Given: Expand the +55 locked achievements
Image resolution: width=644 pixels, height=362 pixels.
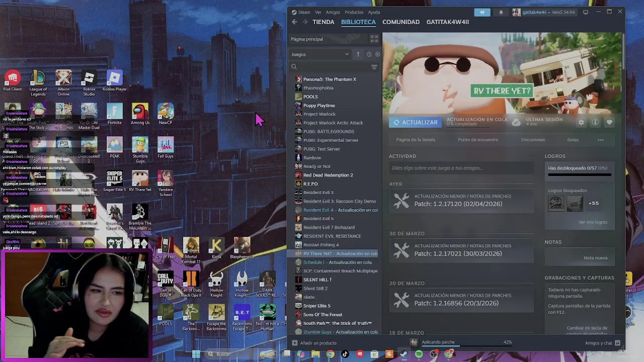Looking at the screenshot, I should tap(594, 203).
